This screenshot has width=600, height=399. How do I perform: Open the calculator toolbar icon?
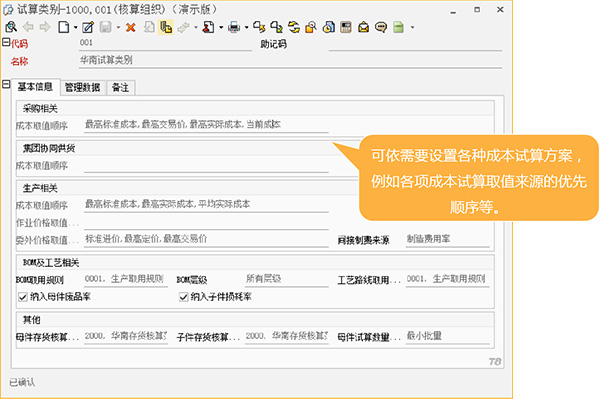(346, 27)
